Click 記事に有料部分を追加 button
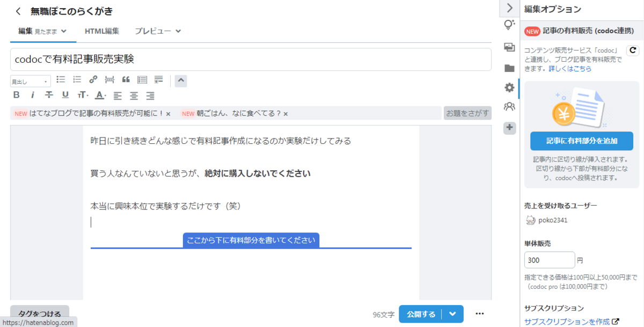The image size is (644, 327). (x=582, y=141)
